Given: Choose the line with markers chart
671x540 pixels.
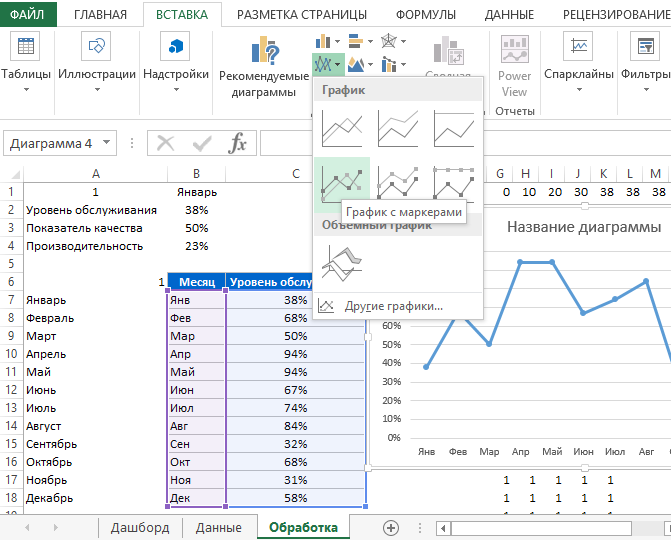Looking at the screenshot, I should click(341, 183).
